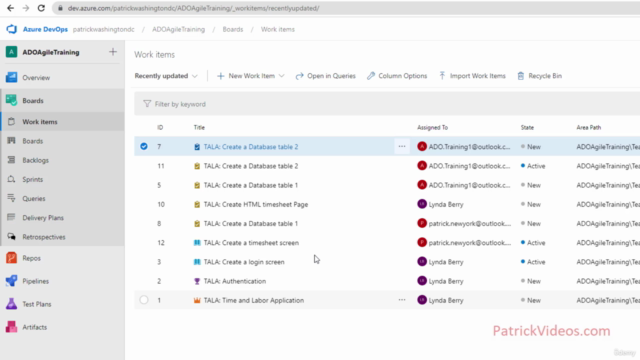This screenshot has width=640, height=360.
Task: Click the plus icon beside ADOAgileTraining
Action: pyautogui.click(x=113, y=52)
